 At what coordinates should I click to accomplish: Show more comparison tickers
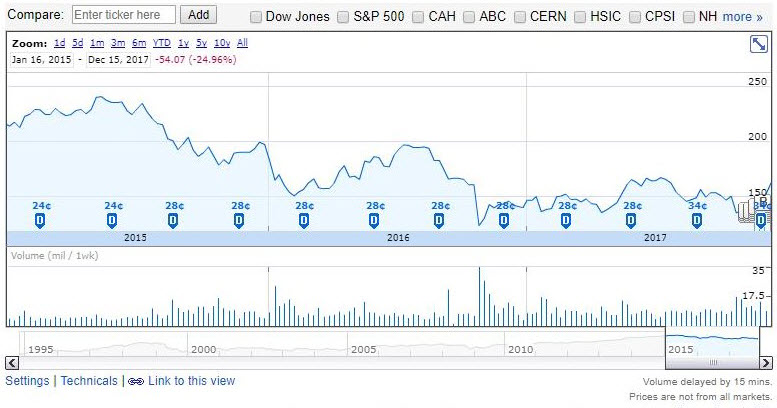point(742,17)
